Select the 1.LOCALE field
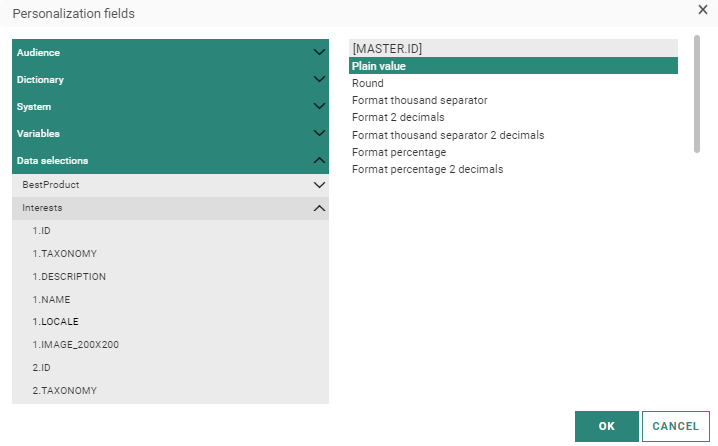Screen dimensions: 718x446 (55, 322)
